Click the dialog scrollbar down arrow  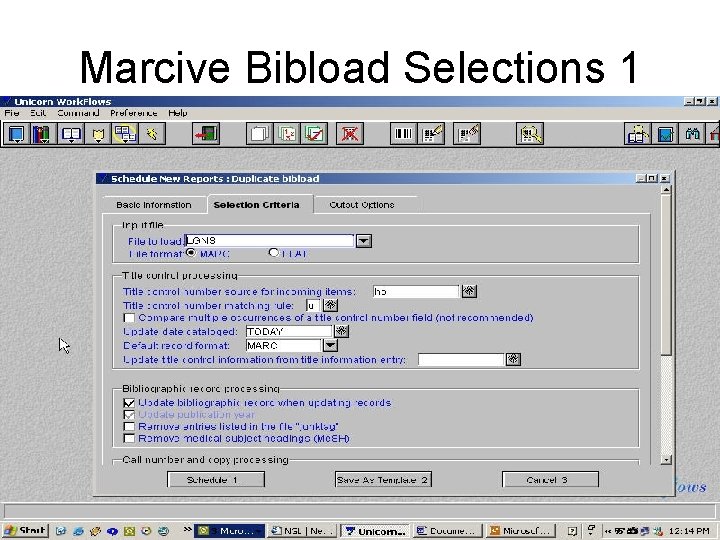[x=666, y=460]
